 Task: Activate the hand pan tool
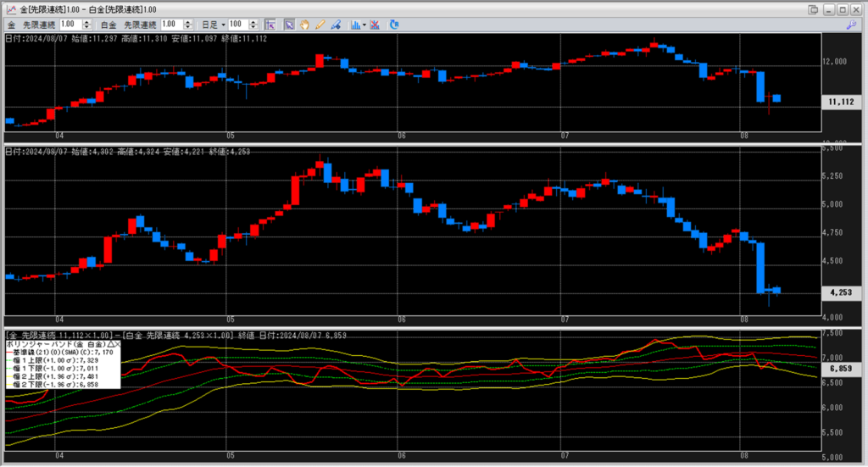(304, 25)
